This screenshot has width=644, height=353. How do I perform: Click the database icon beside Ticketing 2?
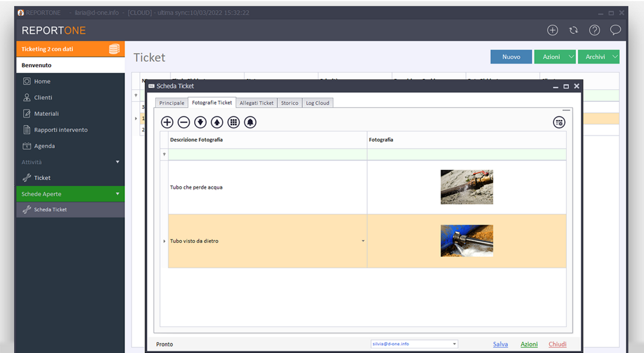(x=114, y=49)
